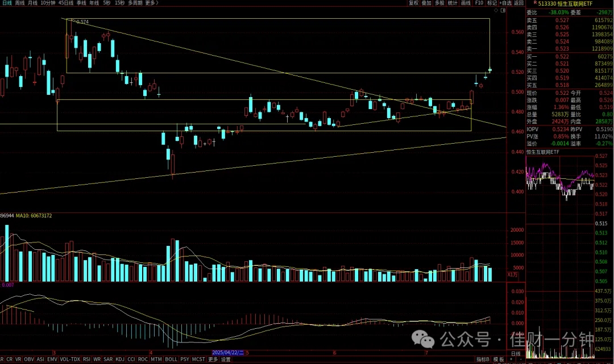Toggle the 复权 price adjustment option

[413, 3]
